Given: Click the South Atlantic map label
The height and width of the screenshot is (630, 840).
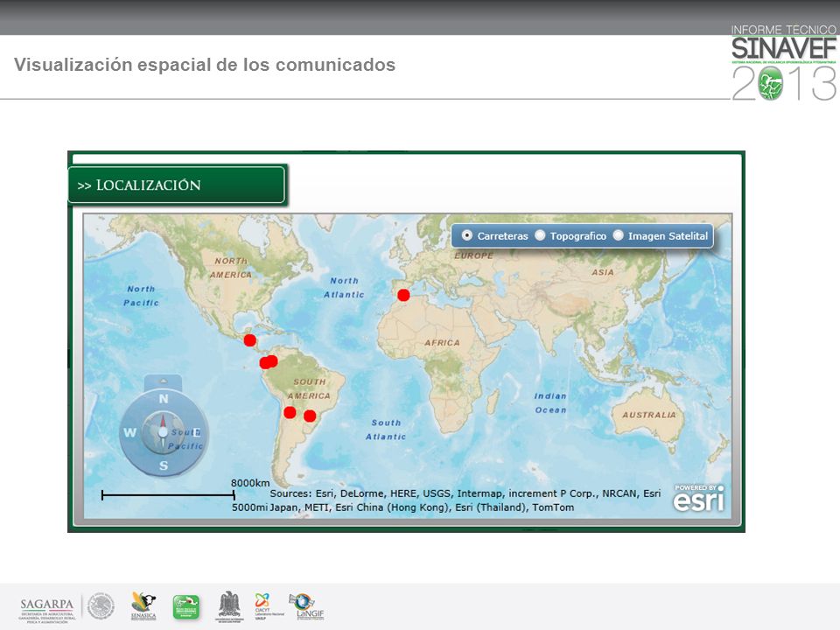Looking at the screenshot, I should [x=386, y=430].
